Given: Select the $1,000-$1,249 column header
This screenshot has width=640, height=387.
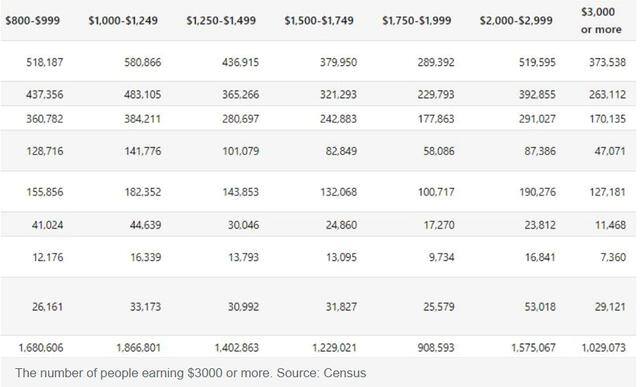Looking at the screenshot, I should pyautogui.click(x=123, y=20).
